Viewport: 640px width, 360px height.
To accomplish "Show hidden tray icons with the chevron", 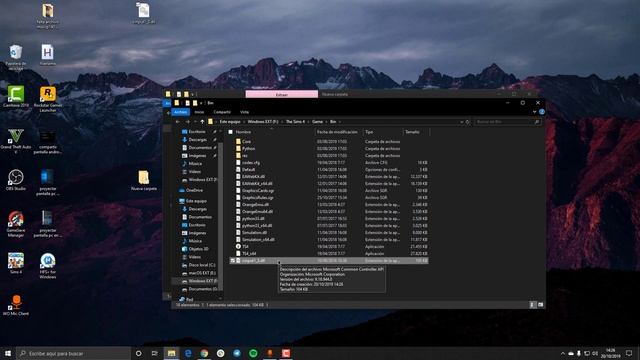I will pyautogui.click(x=563, y=353).
